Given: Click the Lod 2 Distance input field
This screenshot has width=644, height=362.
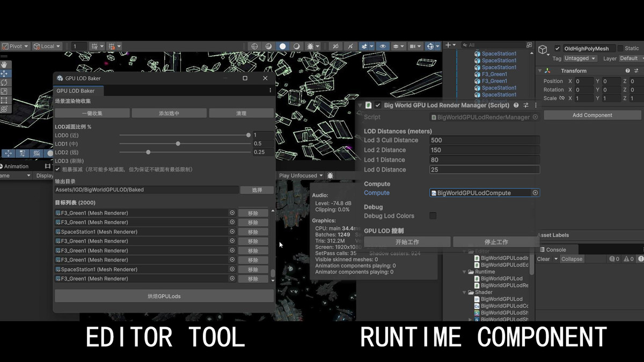Looking at the screenshot, I should [484, 150].
